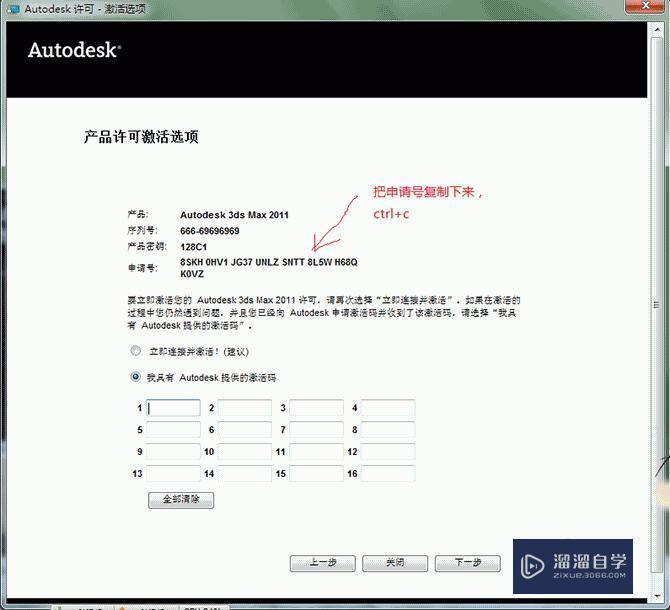Click activation code input field 5
The width and height of the screenshot is (670, 610).
click(173, 430)
